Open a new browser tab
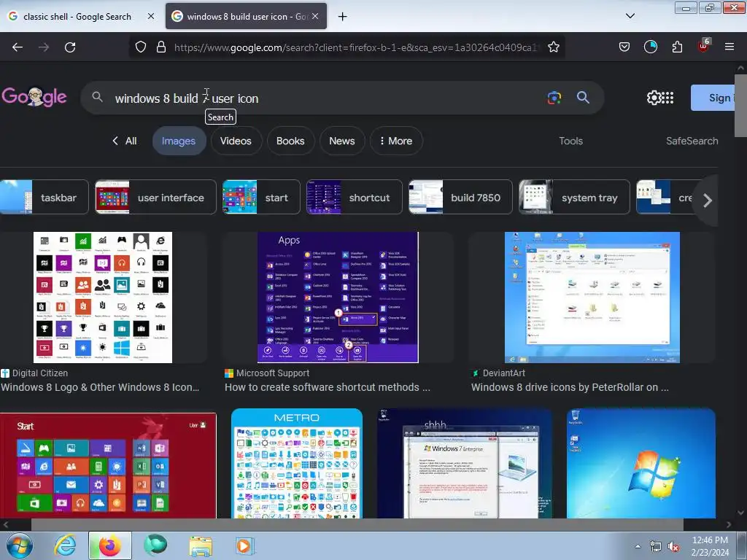 pos(343,17)
